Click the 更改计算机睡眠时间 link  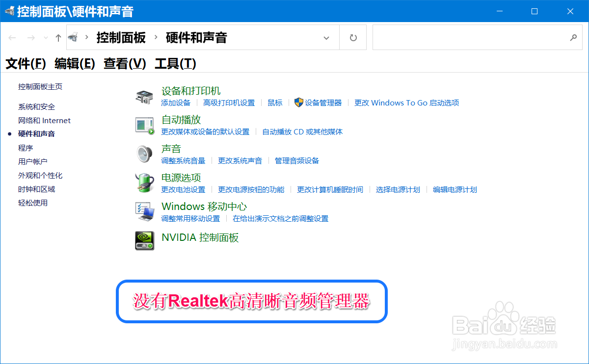tap(330, 190)
